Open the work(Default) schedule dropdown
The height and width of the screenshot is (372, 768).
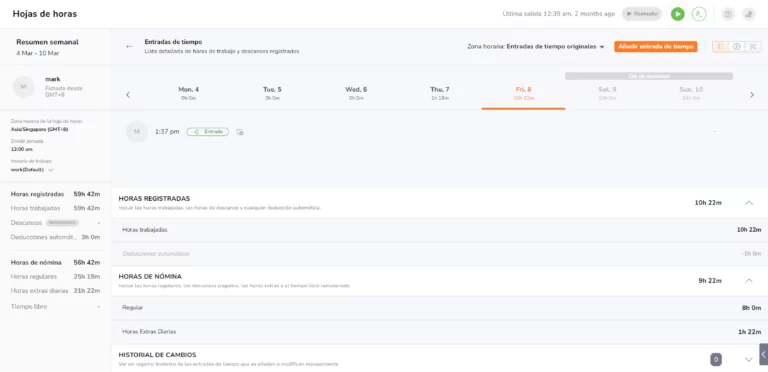coord(32,170)
